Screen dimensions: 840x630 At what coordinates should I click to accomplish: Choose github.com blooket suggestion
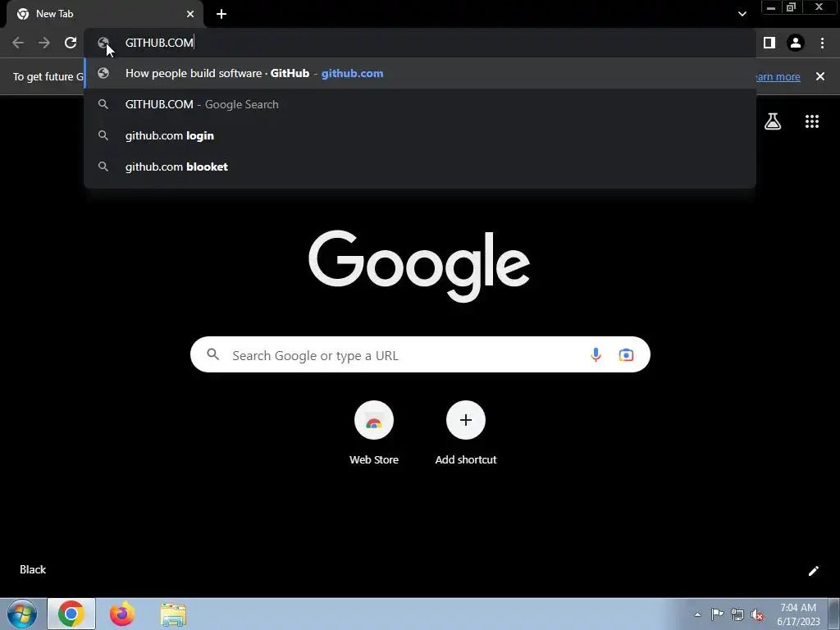(x=420, y=167)
